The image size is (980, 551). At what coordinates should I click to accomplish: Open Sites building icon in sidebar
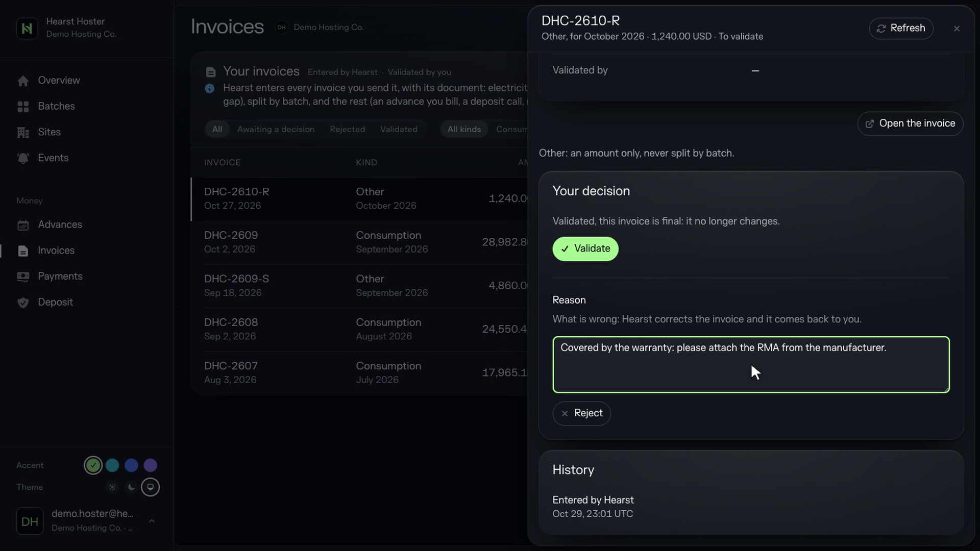pyautogui.click(x=23, y=133)
